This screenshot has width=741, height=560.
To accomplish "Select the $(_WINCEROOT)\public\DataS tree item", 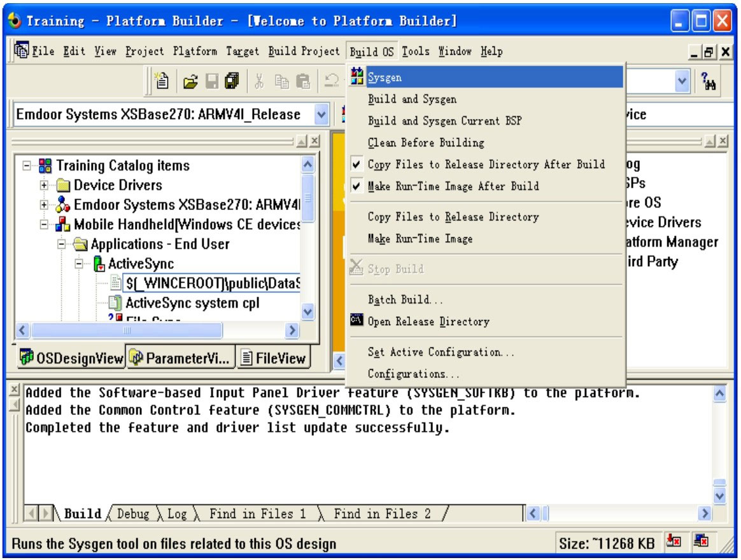I will pos(212,283).
